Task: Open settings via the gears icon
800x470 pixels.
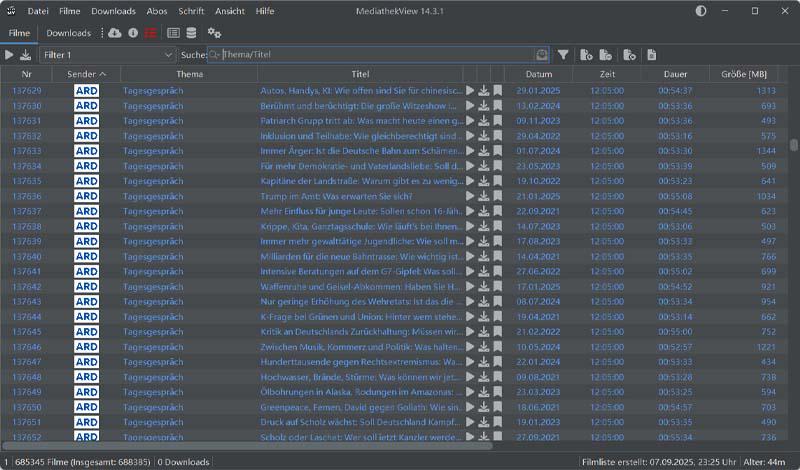Action: (x=214, y=33)
